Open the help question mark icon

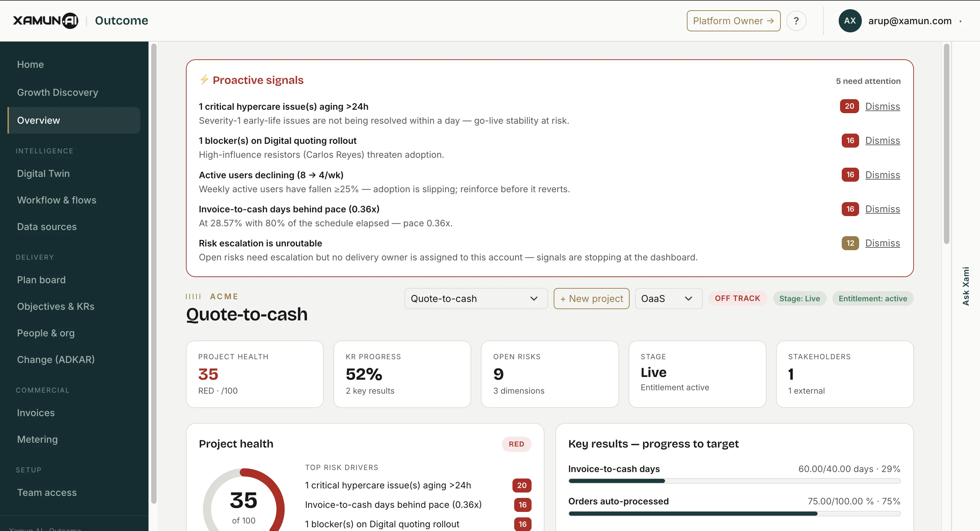(x=796, y=21)
